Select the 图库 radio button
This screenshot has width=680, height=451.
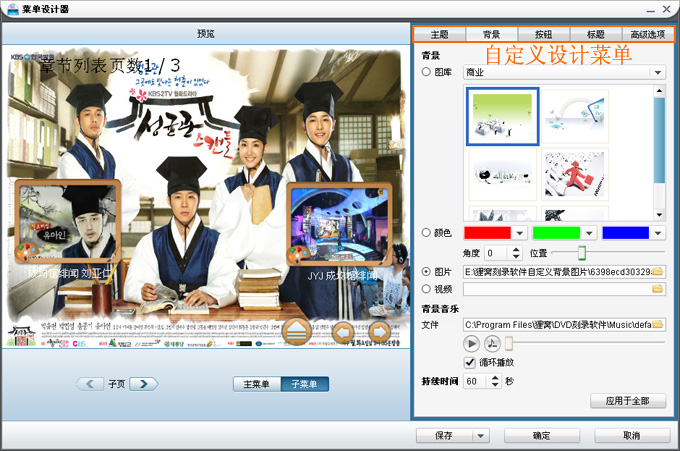426,72
